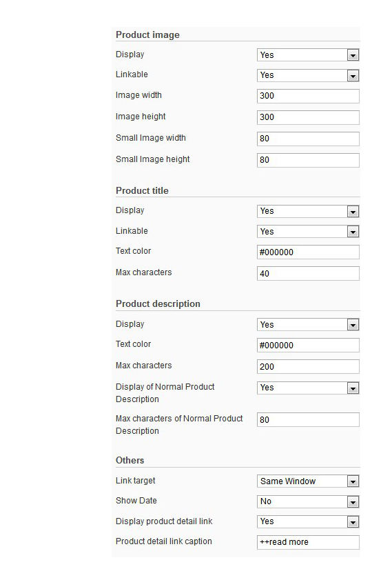Select the Small Image height field

point(308,160)
